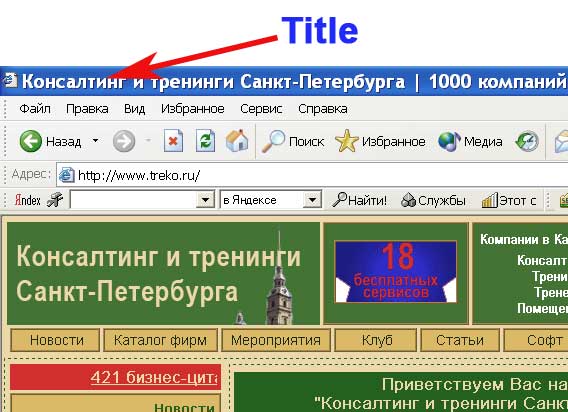
Task: Click the Новости heading in left panel
Action: pos(185,407)
